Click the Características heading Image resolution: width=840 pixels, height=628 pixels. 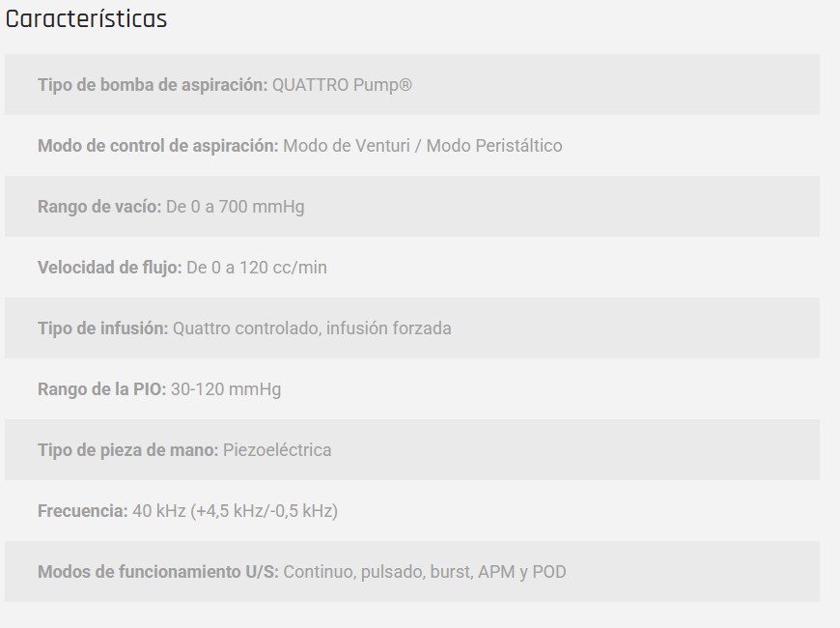click(x=86, y=18)
